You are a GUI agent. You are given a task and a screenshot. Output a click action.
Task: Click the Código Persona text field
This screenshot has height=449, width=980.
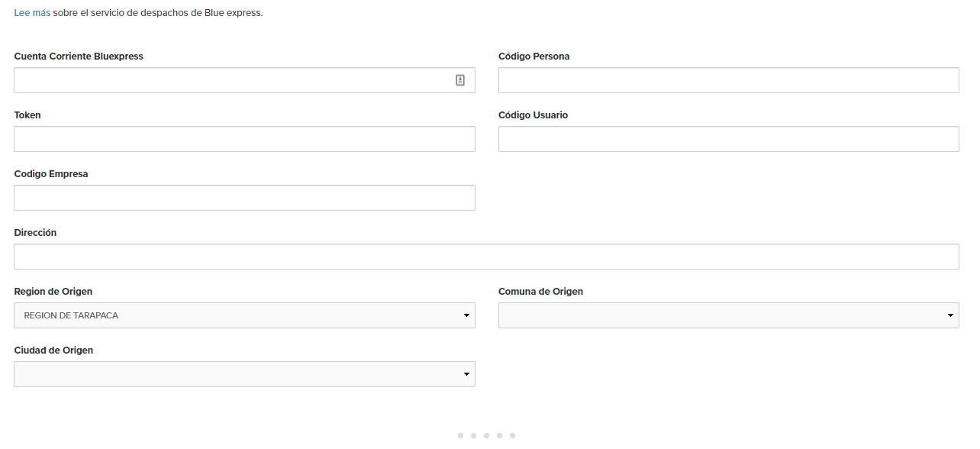(728, 80)
